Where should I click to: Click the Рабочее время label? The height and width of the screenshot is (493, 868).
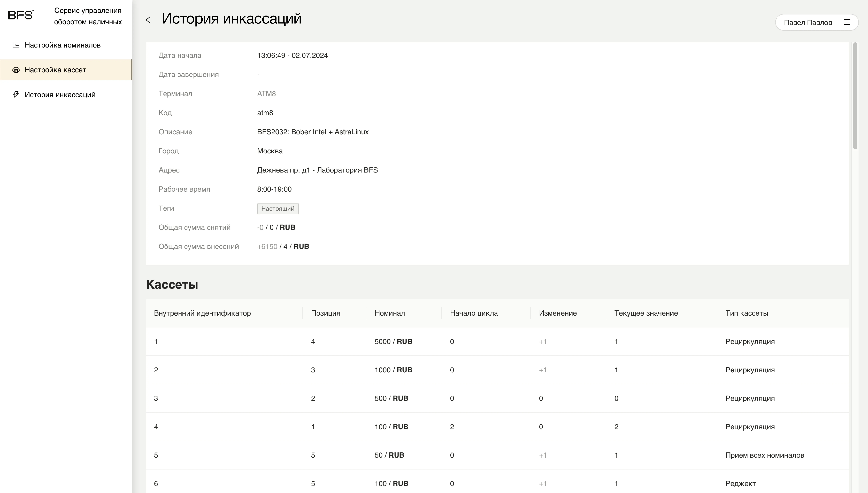[184, 189]
